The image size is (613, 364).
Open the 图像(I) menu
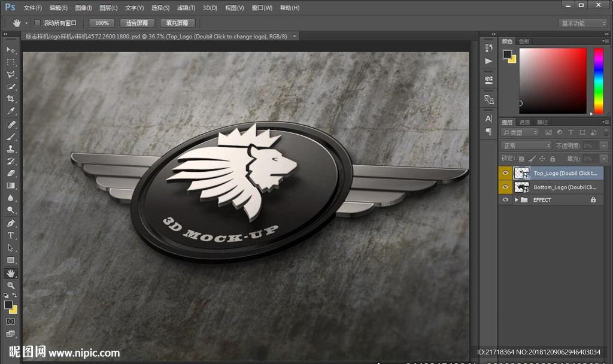(x=83, y=8)
